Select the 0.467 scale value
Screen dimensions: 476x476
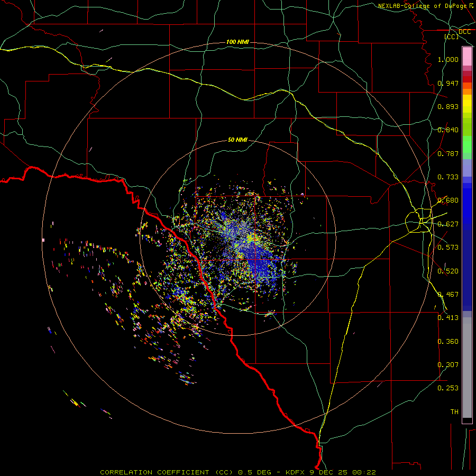pyautogui.click(x=448, y=295)
